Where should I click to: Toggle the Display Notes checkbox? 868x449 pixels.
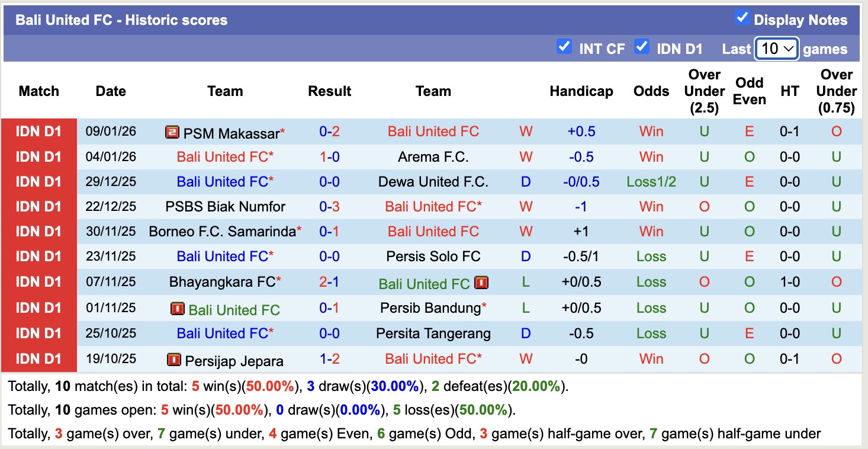coord(742,18)
